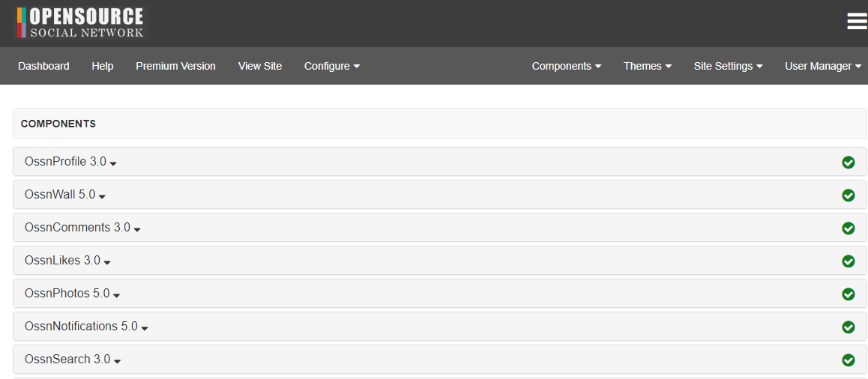Go to the Dashboard link
Screen dimensions: 868x379
[x=43, y=66]
